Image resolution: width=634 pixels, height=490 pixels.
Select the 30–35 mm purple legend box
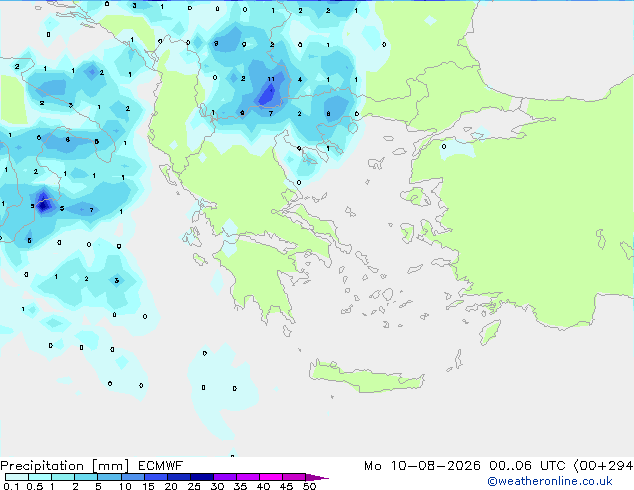tap(225, 477)
